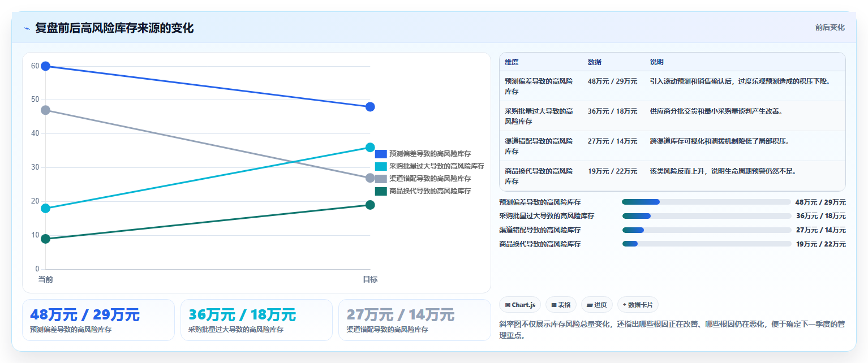
Task: Click legend text 渠道错配导致的高风险库存 in chart
Action: click(430, 179)
